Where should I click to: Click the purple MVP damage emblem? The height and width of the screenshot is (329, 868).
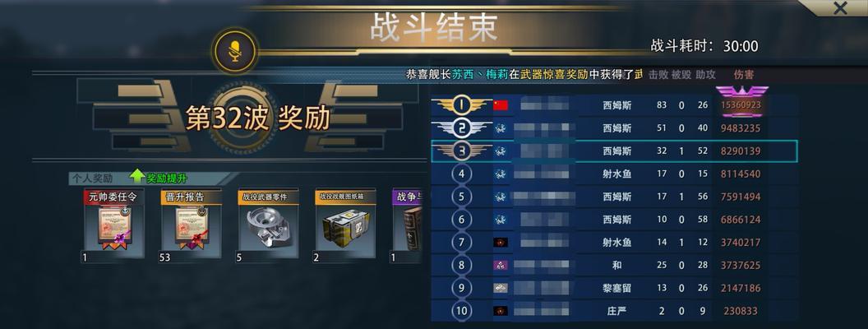[x=741, y=100]
